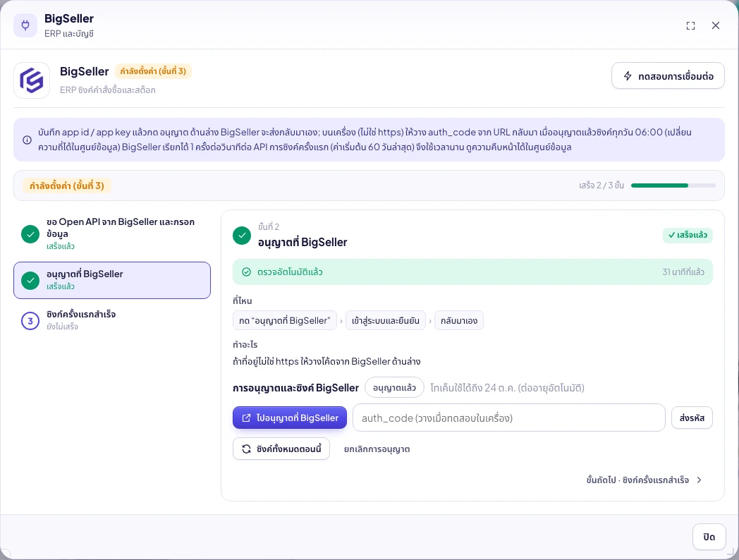Click chevron arrow next to ขั้นถัดไป
Image resolution: width=739 pixels, height=560 pixels.
tap(700, 480)
